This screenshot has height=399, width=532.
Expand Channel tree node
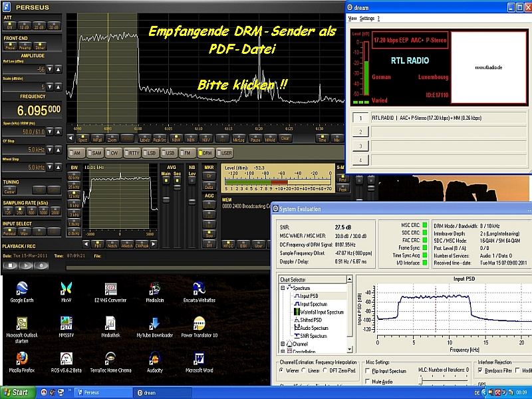[283, 344]
